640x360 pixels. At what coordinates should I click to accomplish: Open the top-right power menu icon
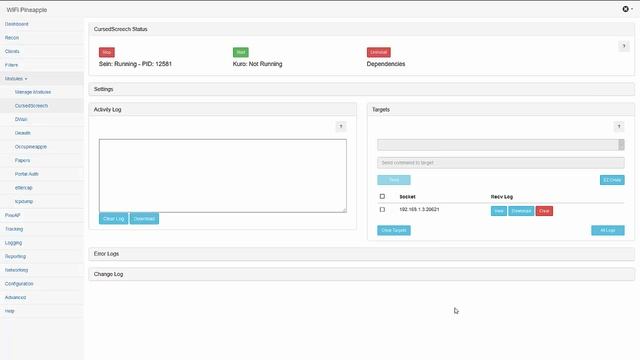click(627, 9)
